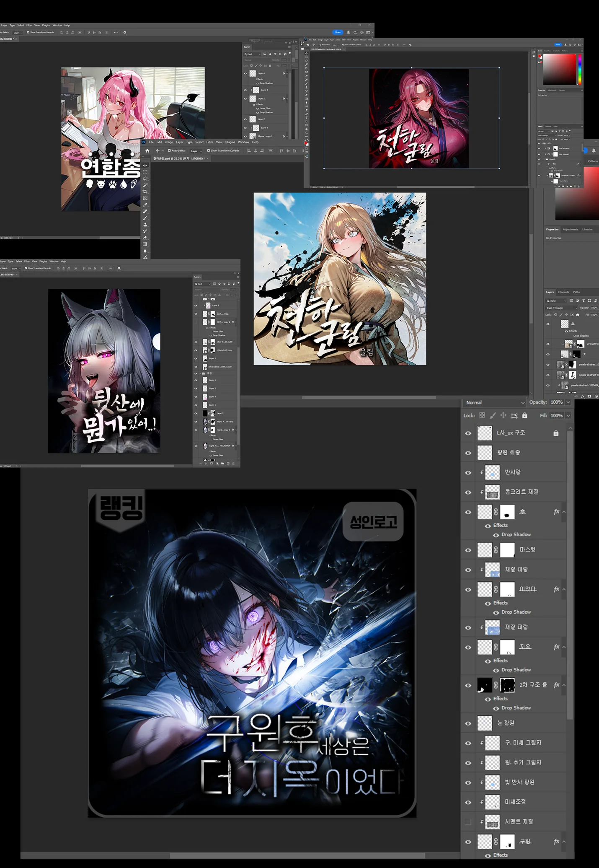Open the Opacity dropdown arrow in the large Layers panel

[x=568, y=402]
